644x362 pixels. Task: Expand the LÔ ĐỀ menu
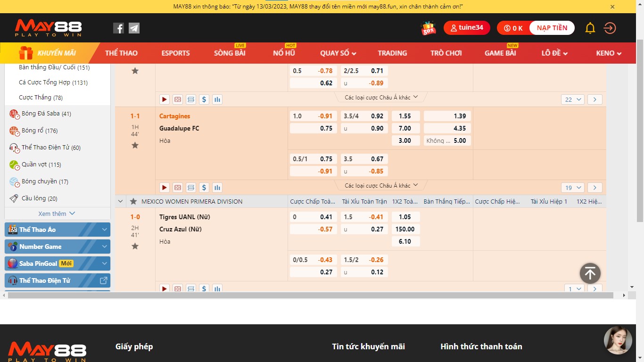[x=554, y=53]
